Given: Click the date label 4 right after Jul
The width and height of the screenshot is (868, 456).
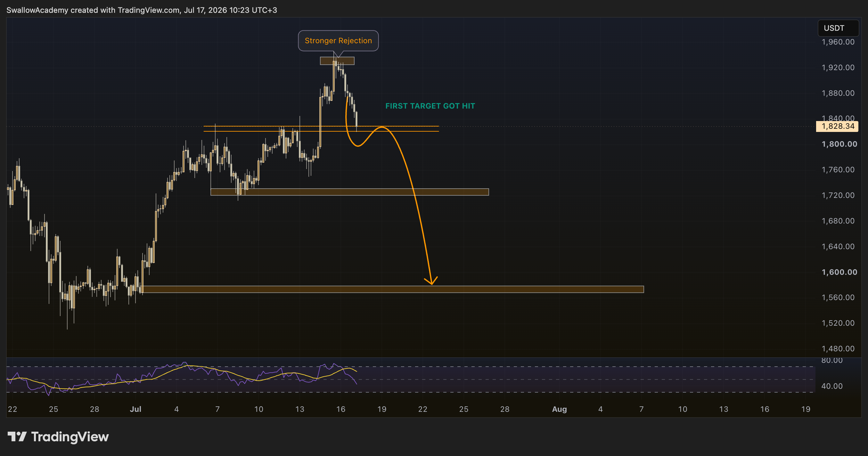Looking at the screenshot, I should coord(176,409).
